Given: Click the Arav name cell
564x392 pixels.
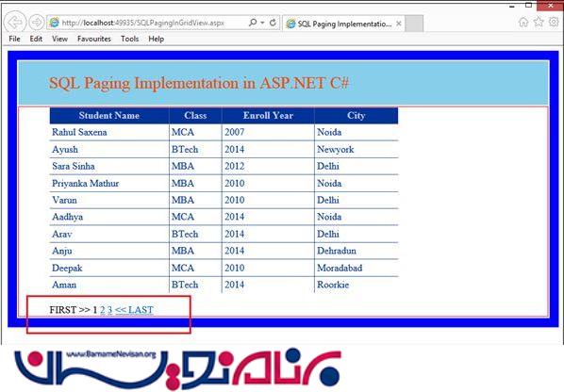Looking at the screenshot, I should [109, 234].
